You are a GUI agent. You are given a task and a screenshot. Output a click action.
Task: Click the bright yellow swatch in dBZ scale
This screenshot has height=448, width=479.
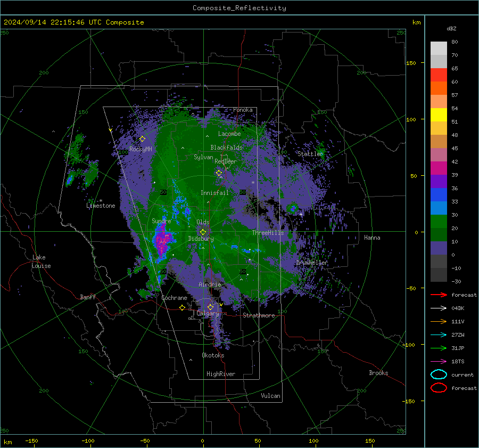pyautogui.click(x=439, y=115)
